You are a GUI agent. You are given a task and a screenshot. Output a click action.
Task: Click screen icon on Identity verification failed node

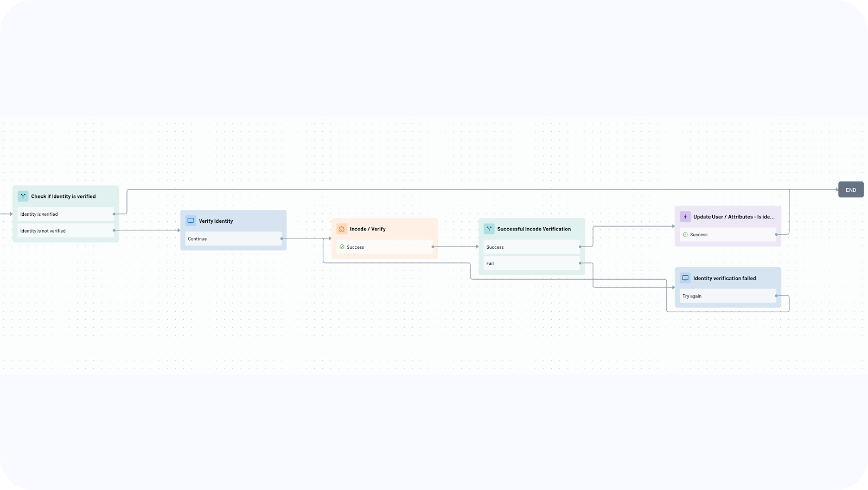[x=685, y=278]
